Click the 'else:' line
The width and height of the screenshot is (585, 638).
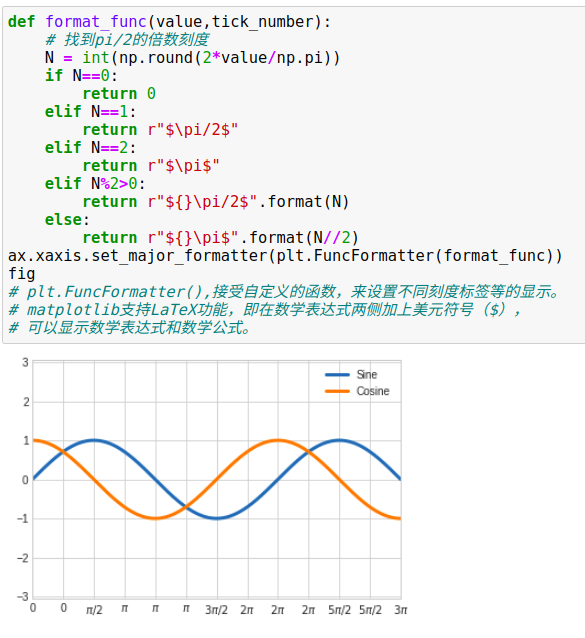(67, 219)
